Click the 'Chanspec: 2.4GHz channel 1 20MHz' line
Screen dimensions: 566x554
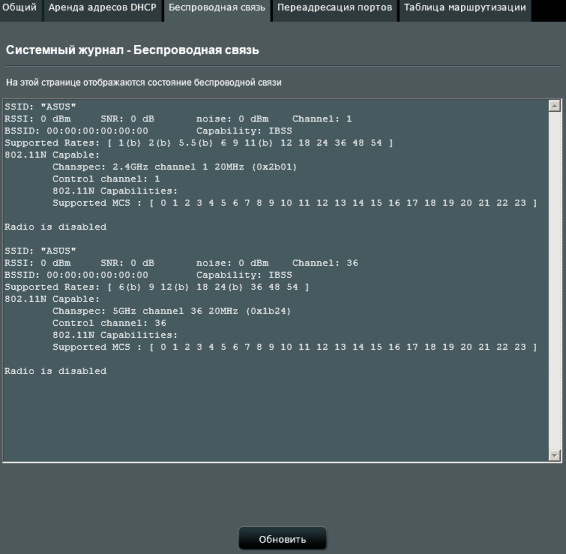pos(175,167)
